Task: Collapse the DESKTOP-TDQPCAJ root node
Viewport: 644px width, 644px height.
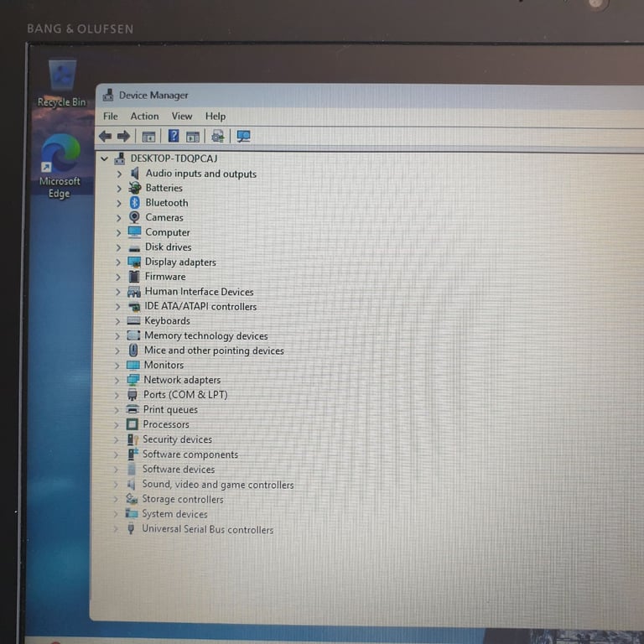Action: point(104,158)
